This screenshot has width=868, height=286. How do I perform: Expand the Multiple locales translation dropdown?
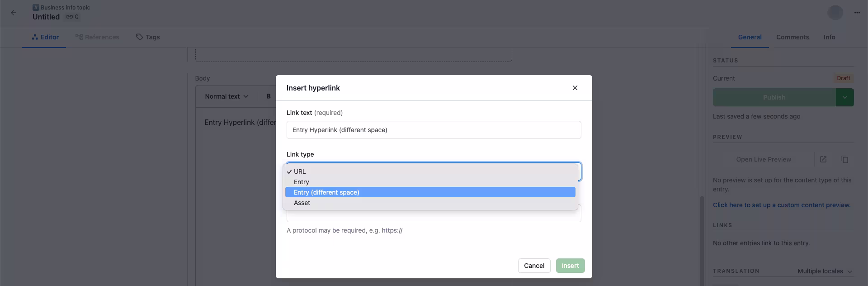[825, 271]
